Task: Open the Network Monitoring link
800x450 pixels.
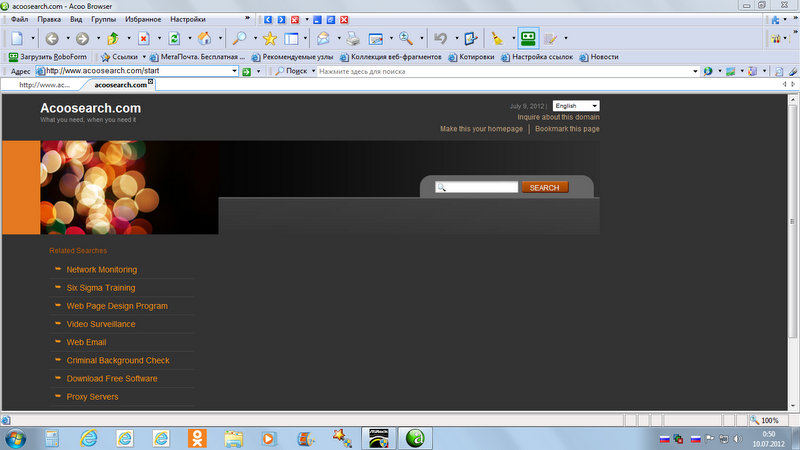Action: pos(102,269)
